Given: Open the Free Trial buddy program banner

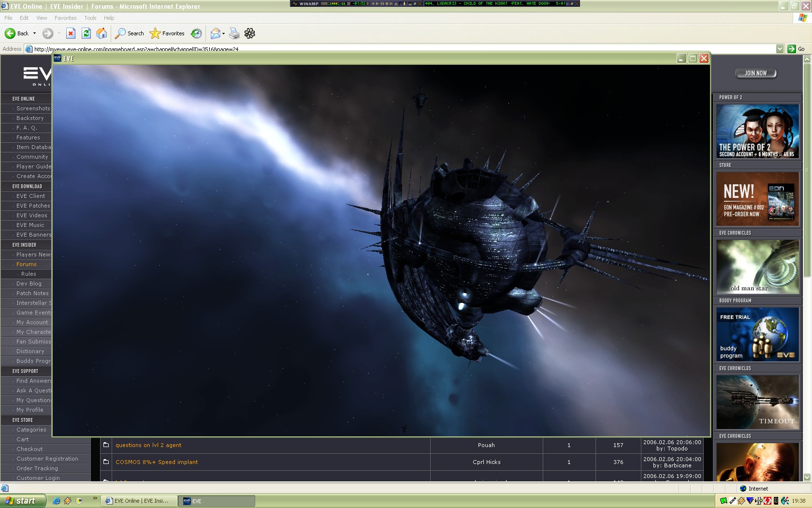Looking at the screenshot, I should point(757,334).
